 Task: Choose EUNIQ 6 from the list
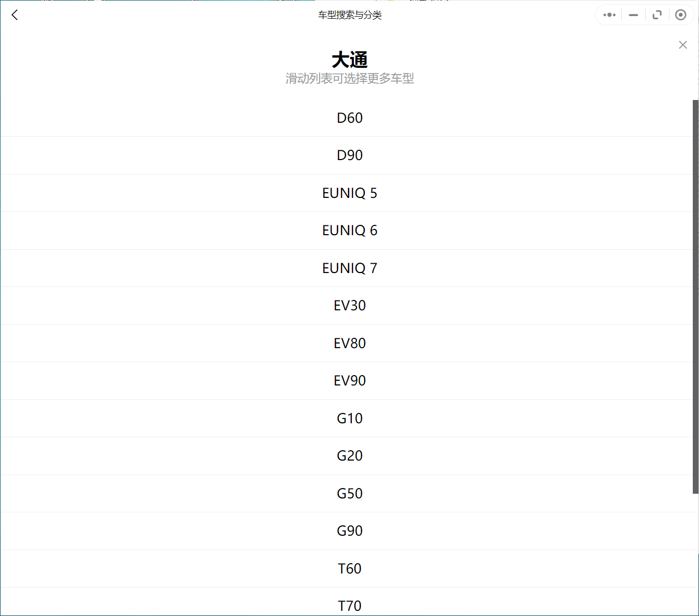coord(350,231)
